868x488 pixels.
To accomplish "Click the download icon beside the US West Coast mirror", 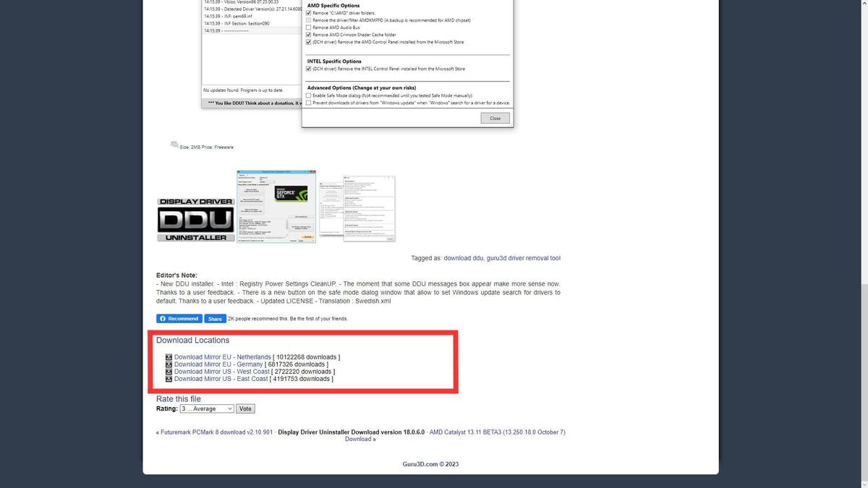I will (x=168, y=372).
